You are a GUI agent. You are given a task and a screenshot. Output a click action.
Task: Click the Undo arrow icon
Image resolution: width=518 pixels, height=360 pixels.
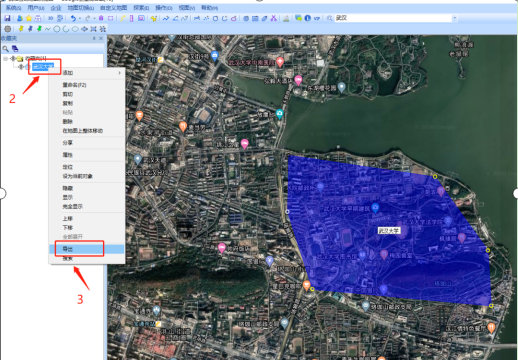(73, 18)
